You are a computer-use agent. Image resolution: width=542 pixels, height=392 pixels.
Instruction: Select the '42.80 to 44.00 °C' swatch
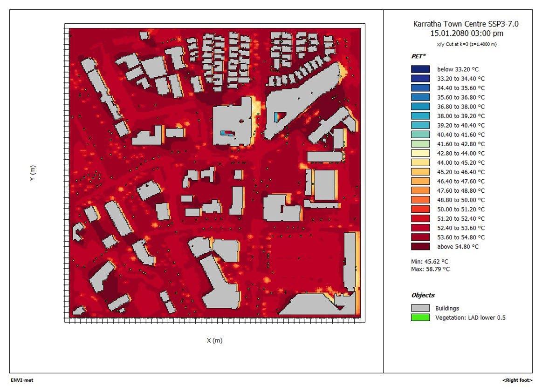tap(420, 153)
